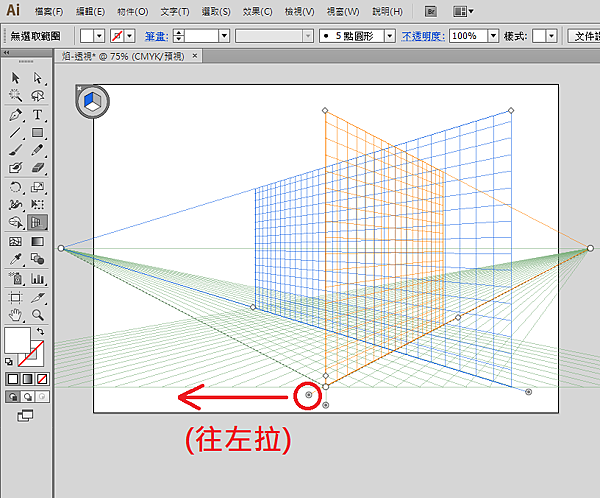
Task: Select the Pencil tool
Action: 38,150
